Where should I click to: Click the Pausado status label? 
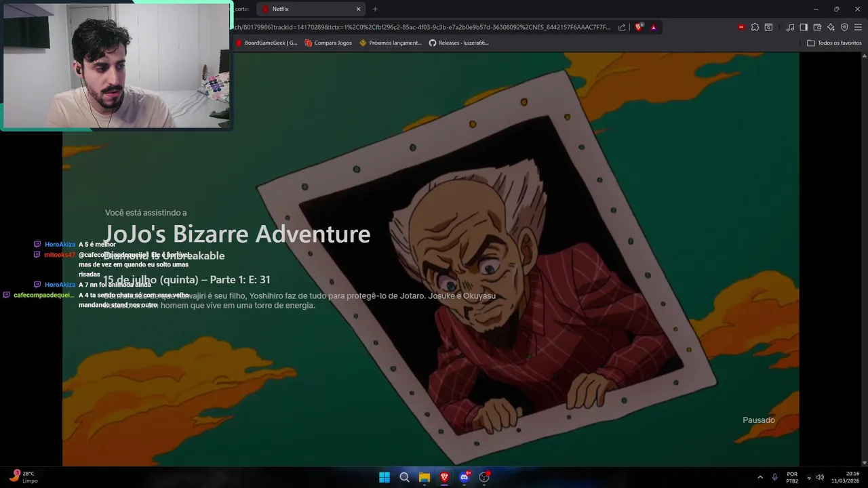758,420
